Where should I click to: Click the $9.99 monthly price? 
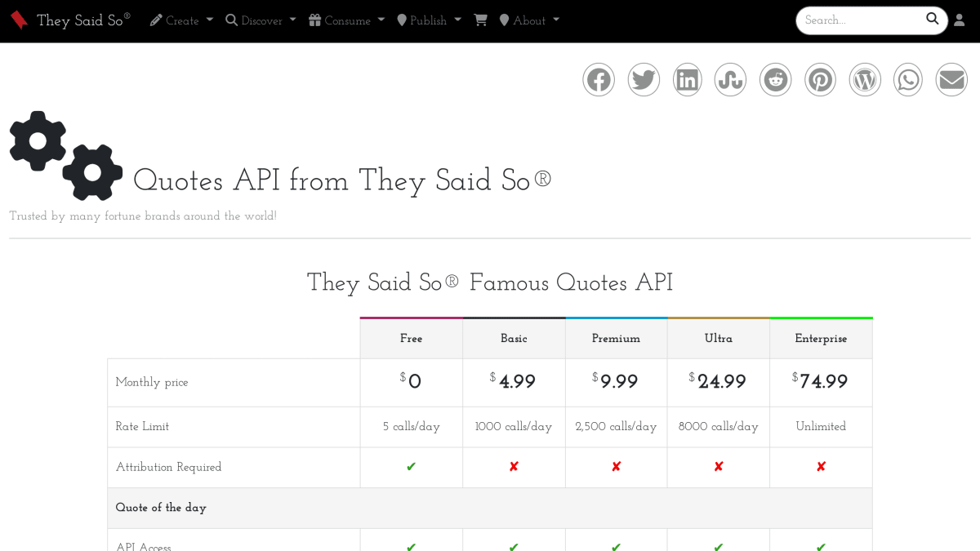click(615, 381)
